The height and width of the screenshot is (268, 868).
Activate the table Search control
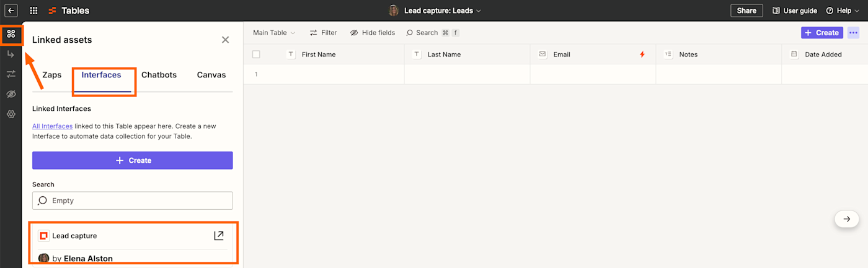point(433,33)
